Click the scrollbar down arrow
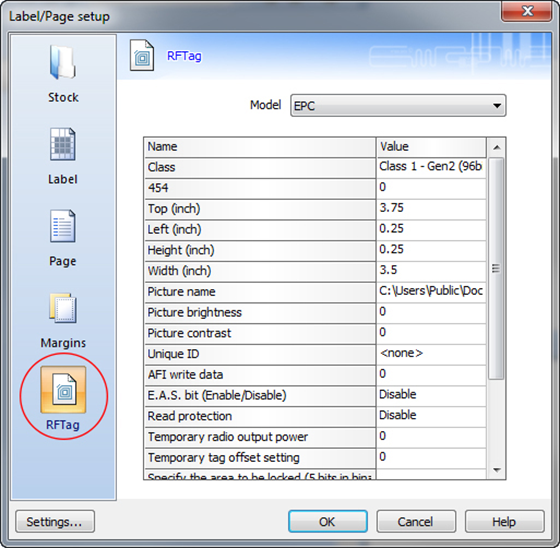The image size is (560, 548). click(496, 470)
